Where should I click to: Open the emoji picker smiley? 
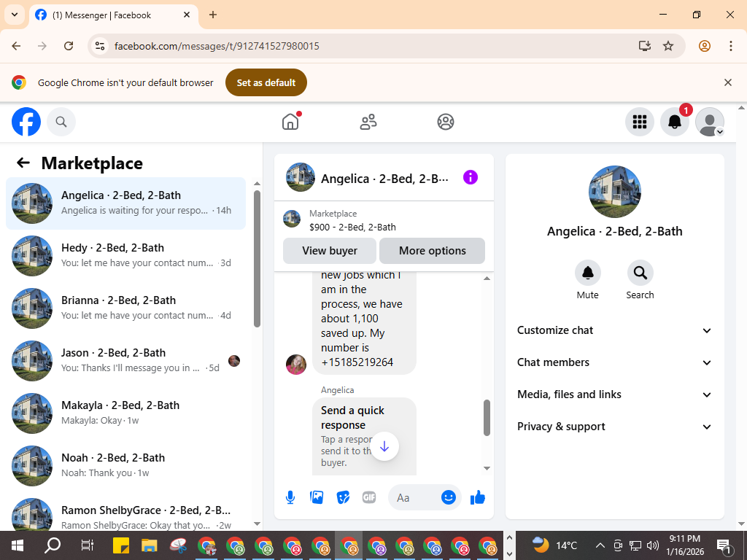449,497
